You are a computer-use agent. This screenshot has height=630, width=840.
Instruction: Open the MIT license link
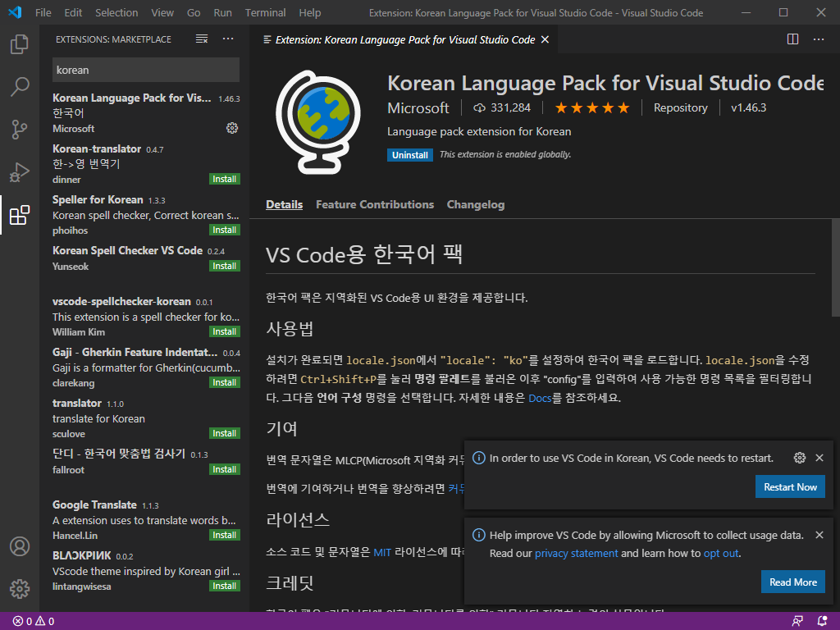click(x=382, y=552)
